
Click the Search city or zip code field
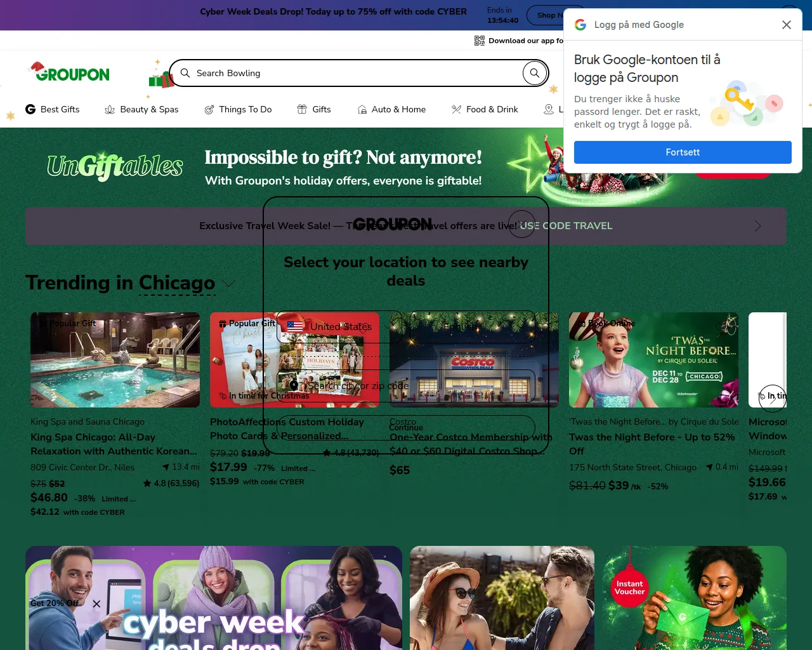[406, 385]
